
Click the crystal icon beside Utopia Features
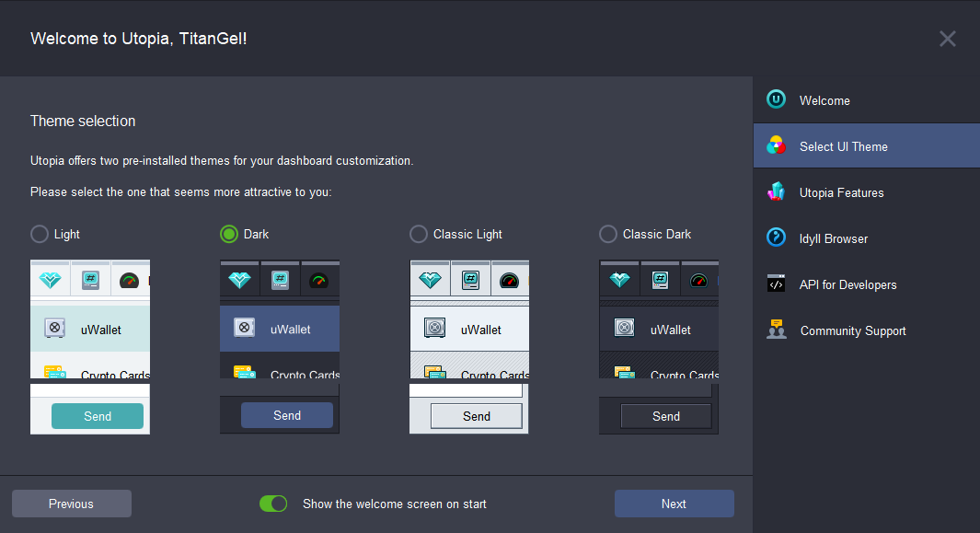click(777, 191)
